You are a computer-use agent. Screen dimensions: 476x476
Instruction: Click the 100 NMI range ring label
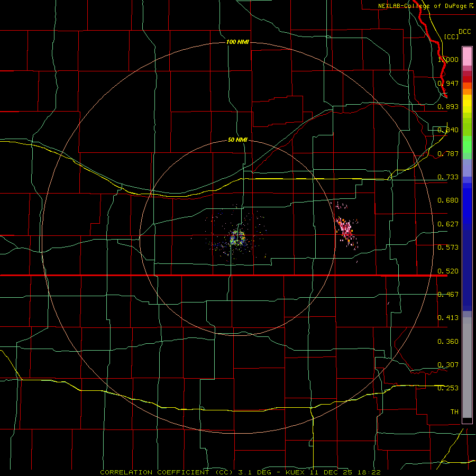[237, 42]
